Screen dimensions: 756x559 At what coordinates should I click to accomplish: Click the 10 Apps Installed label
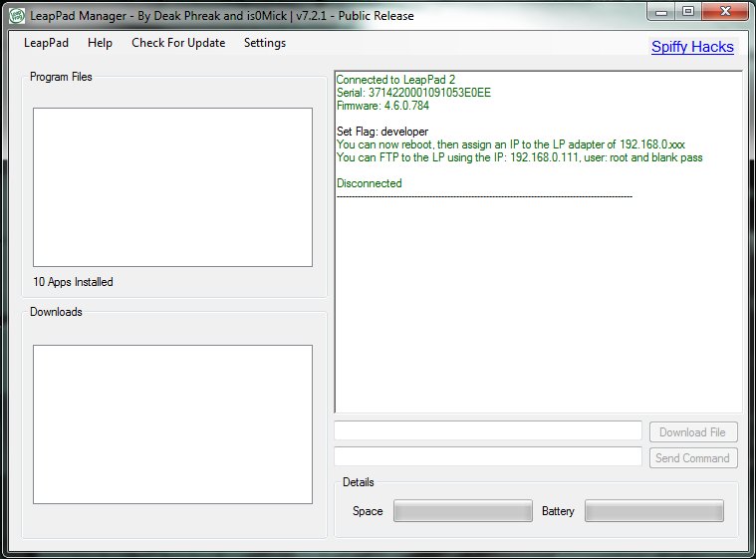pos(73,282)
